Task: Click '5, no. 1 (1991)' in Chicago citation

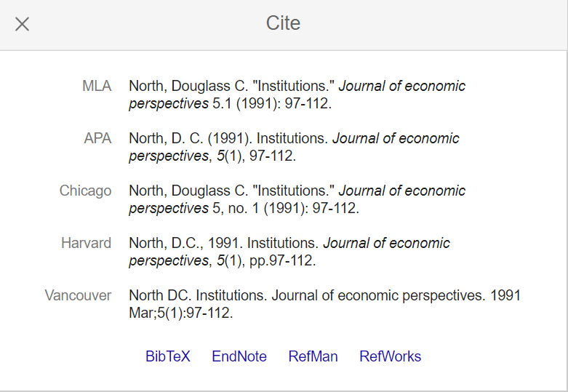Action: click(261, 208)
